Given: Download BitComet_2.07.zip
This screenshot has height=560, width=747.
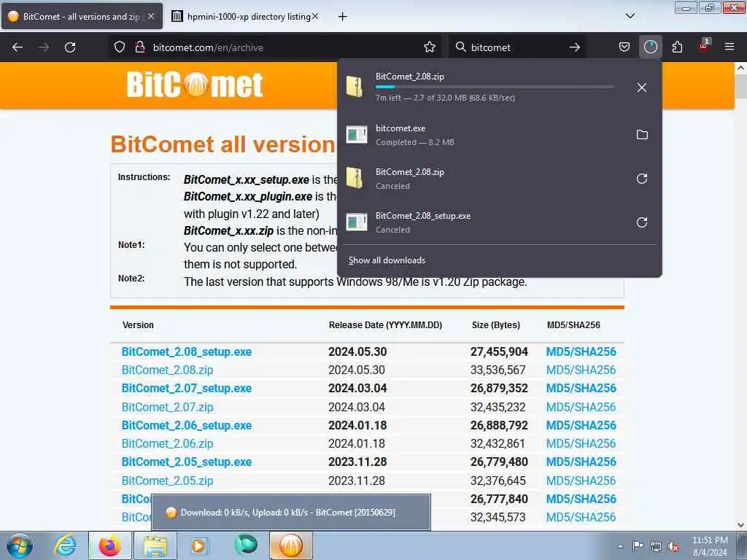Looking at the screenshot, I should pos(167,407).
